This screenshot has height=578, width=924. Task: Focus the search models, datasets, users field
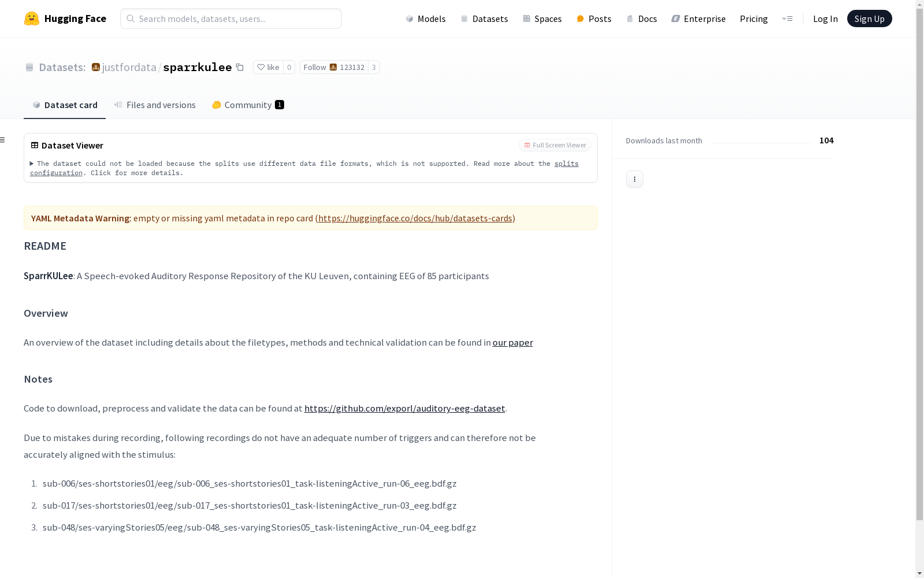[231, 18]
